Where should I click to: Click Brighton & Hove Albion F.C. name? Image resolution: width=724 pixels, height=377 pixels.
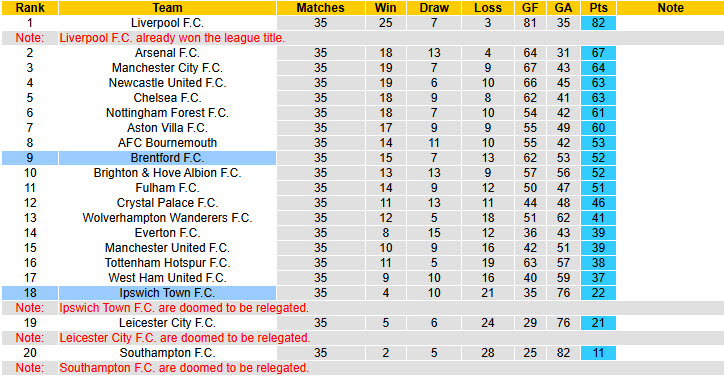tap(167, 173)
